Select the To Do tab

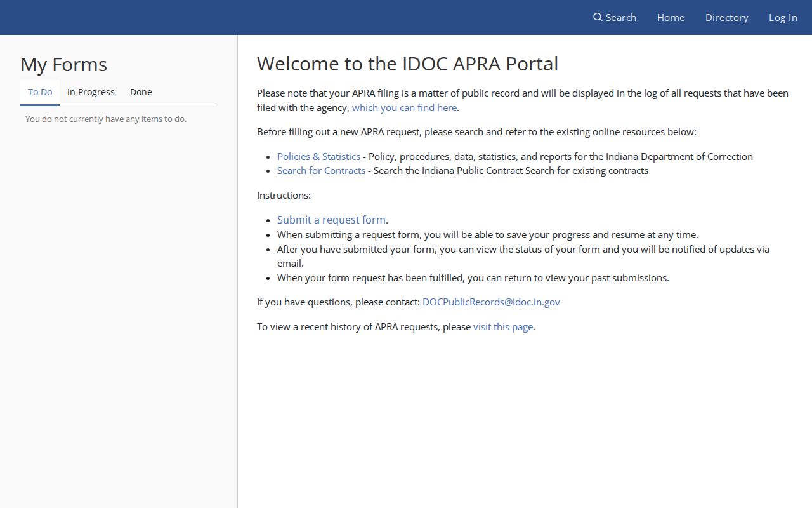tap(40, 92)
